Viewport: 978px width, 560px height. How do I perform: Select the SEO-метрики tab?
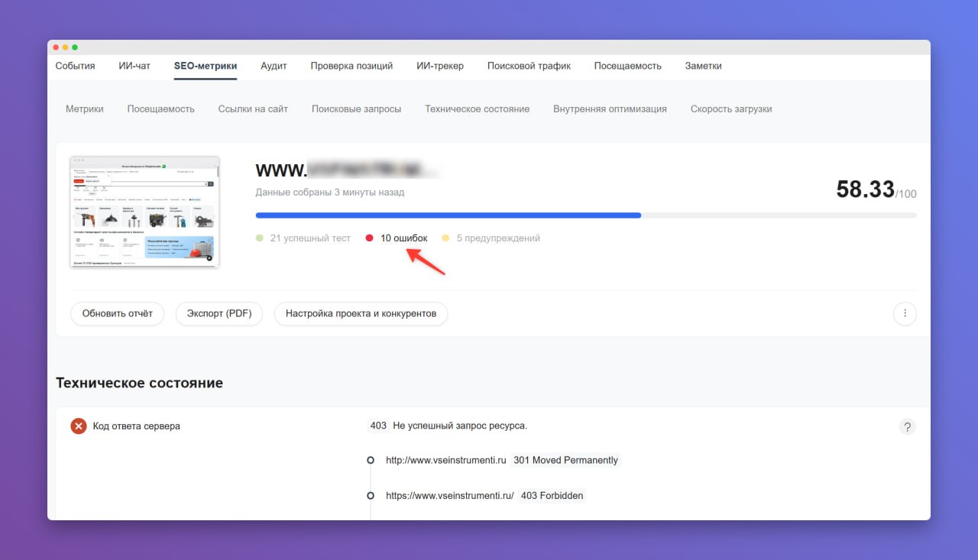coord(206,66)
